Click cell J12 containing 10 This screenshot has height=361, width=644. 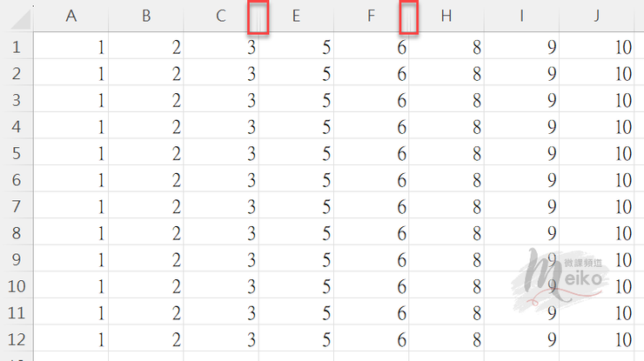tap(596, 339)
